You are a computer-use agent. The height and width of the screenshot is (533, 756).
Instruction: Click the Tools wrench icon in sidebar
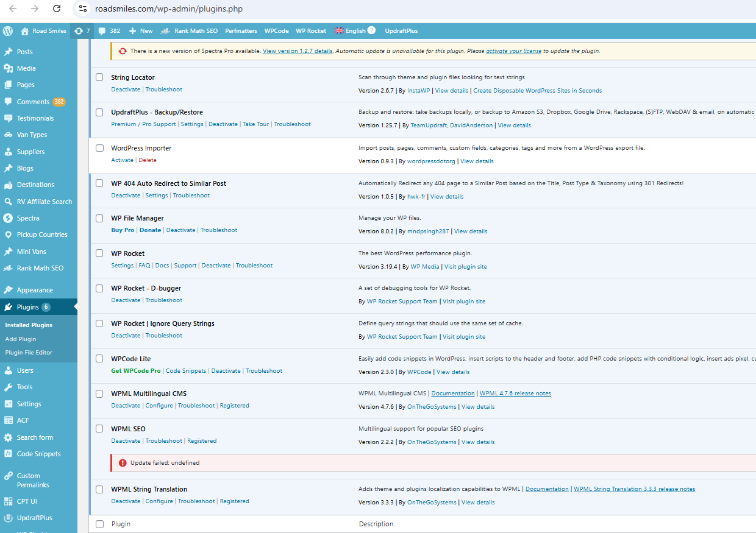pyautogui.click(x=8, y=387)
